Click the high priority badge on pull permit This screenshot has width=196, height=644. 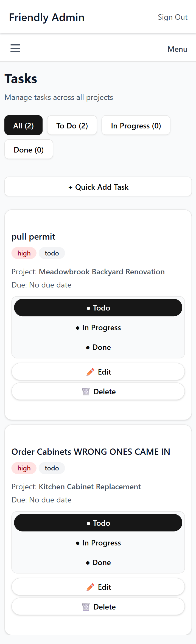24,253
